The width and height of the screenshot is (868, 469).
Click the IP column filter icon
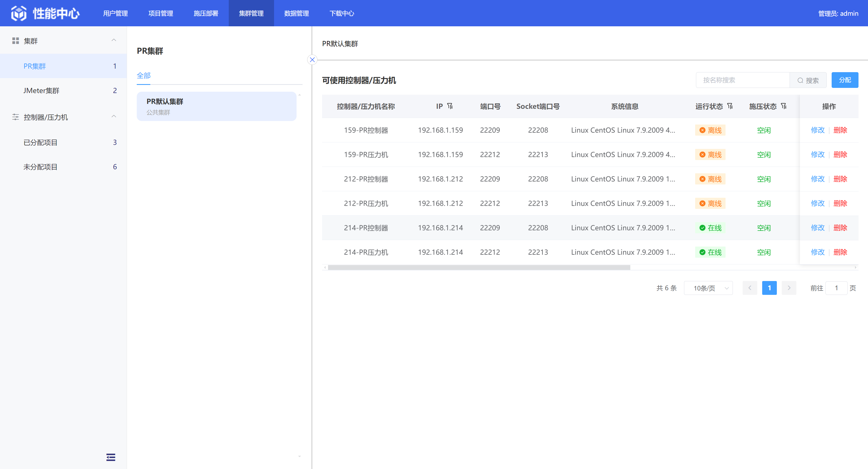[x=450, y=106]
